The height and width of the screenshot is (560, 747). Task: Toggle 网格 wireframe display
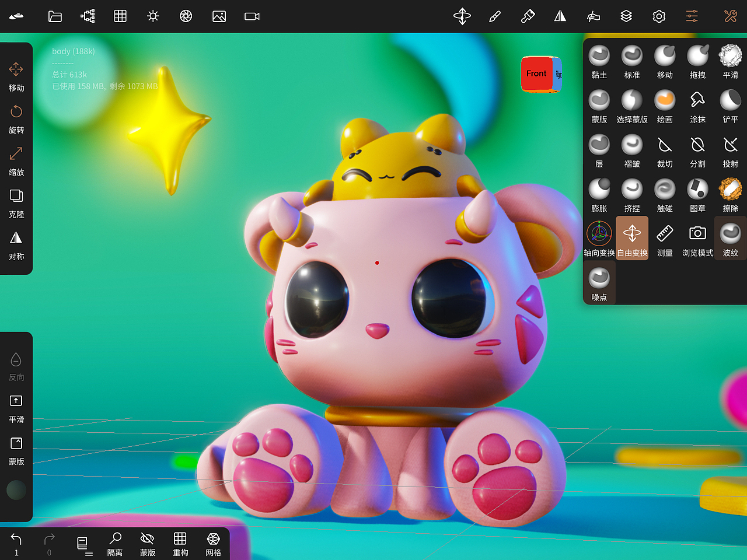[213, 544]
